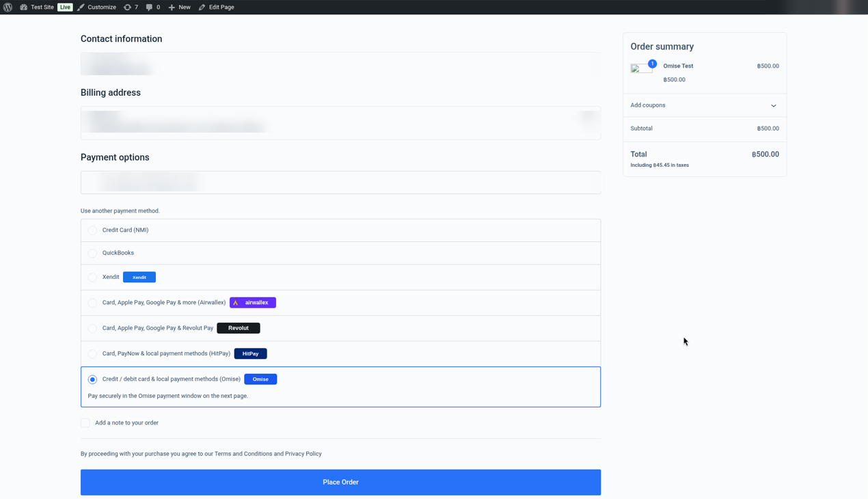Open the WordPress logo menu

[8, 7]
